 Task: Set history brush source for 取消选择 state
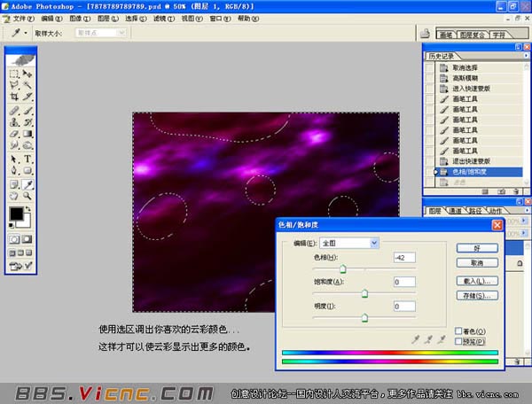[429, 68]
